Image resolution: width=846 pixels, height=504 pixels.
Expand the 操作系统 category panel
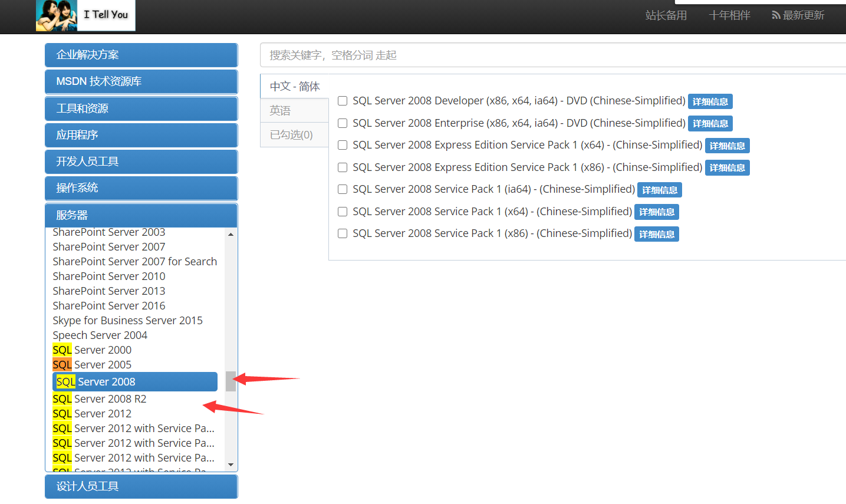point(141,188)
